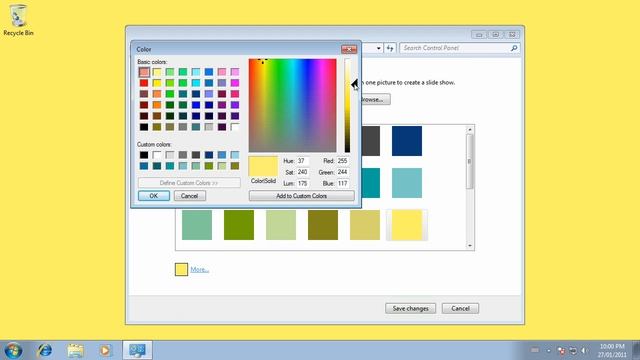Click the refresh button beside the address bar
Image resolution: width=640 pixels, height=360 pixels.
pyautogui.click(x=390, y=48)
